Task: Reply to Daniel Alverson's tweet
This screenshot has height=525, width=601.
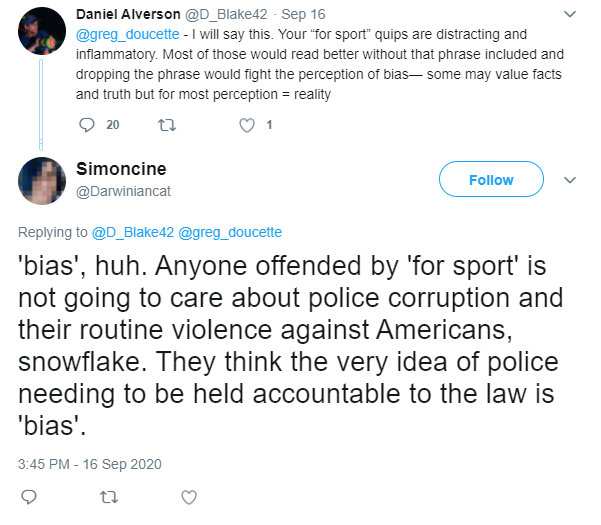Action: [x=87, y=125]
